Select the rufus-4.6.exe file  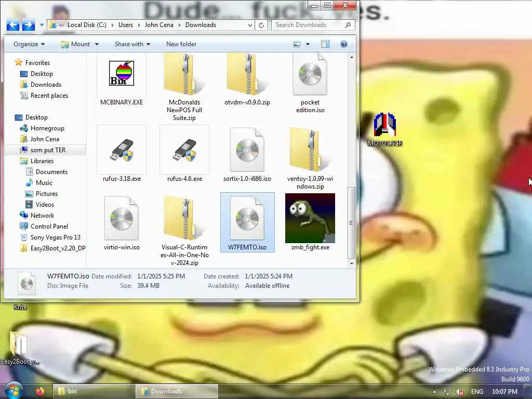click(x=184, y=150)
